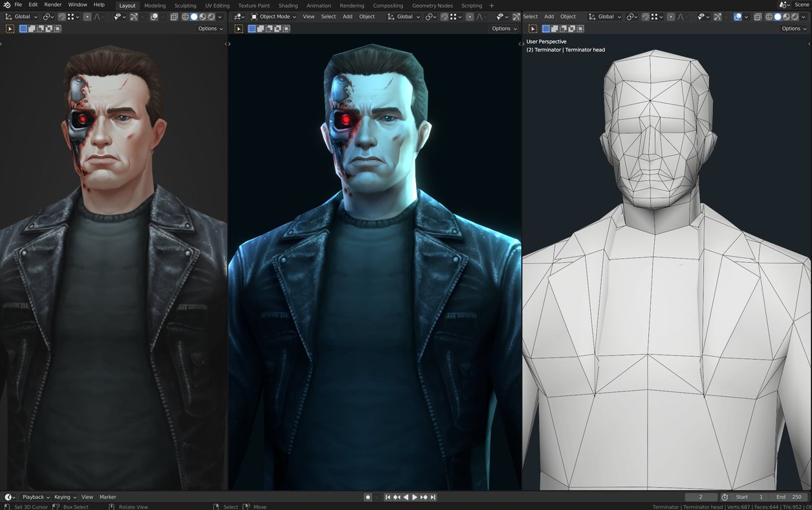The image size is (812, 510).
Task: Toggle X-ray in right viewport
Action: 758,17
